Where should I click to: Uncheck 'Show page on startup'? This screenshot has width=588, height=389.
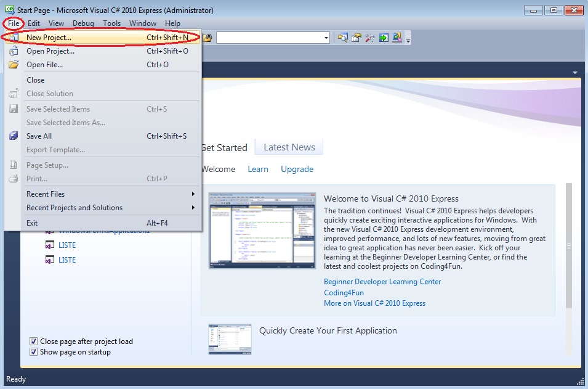point(34,352)
